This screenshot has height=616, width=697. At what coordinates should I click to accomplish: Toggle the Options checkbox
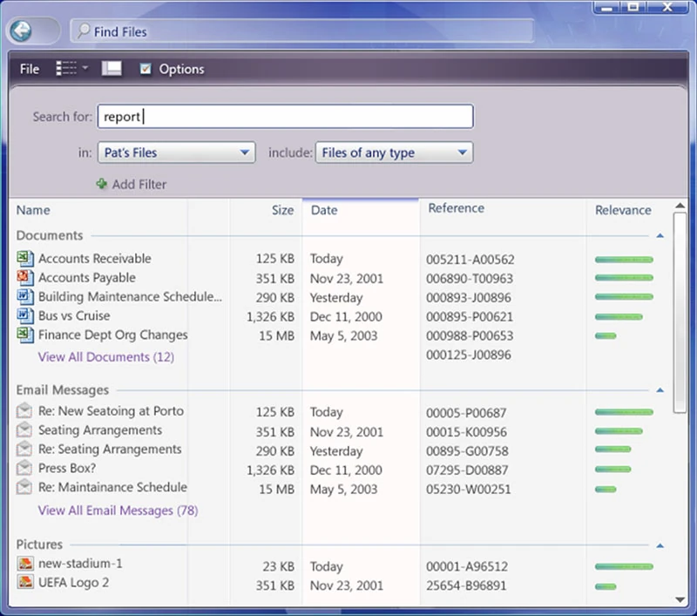point(145,69)
